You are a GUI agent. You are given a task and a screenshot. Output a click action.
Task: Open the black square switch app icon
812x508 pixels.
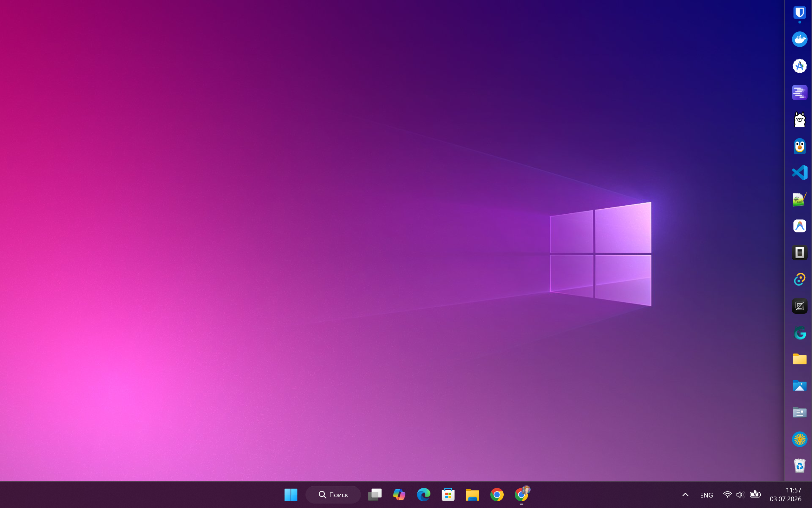pos(800,253)
